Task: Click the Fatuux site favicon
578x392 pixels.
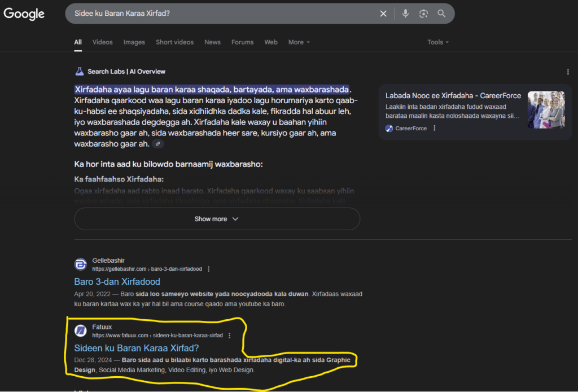Action: (x=80, y=331)
